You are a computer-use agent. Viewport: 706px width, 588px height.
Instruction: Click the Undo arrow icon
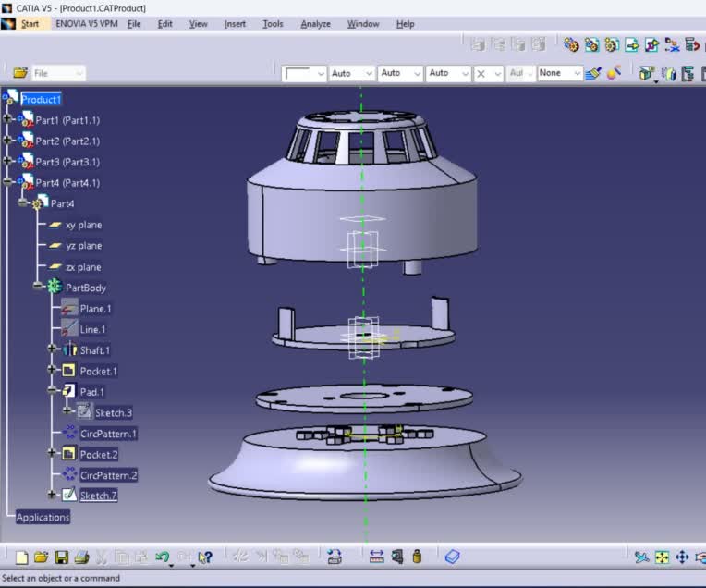click(162, 557)
